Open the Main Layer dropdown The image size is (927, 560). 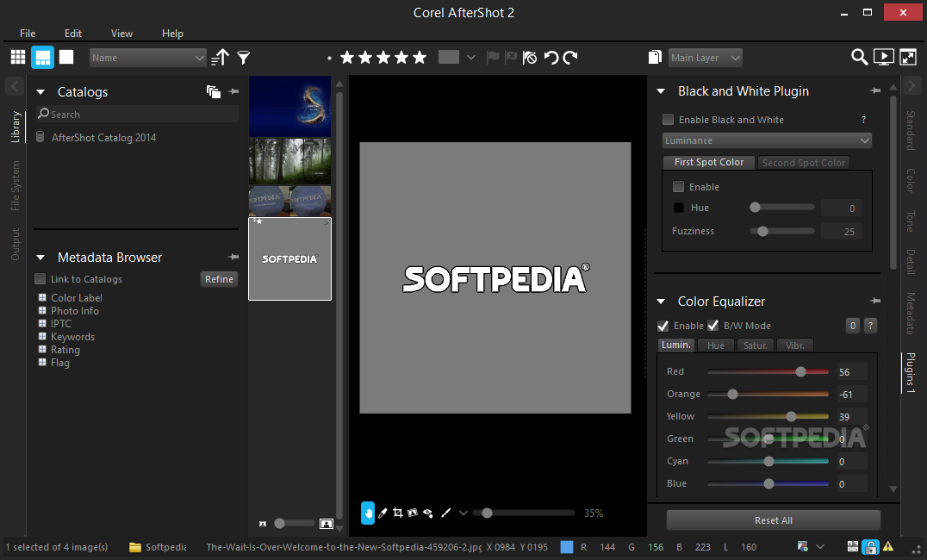[x=705, y=58]
